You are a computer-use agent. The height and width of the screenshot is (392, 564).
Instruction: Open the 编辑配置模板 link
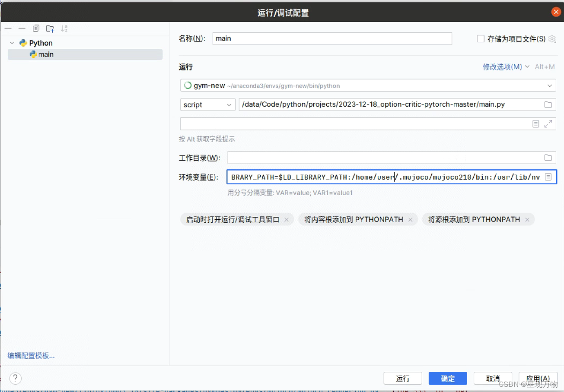pyautogui.click(x=31, y=356)
